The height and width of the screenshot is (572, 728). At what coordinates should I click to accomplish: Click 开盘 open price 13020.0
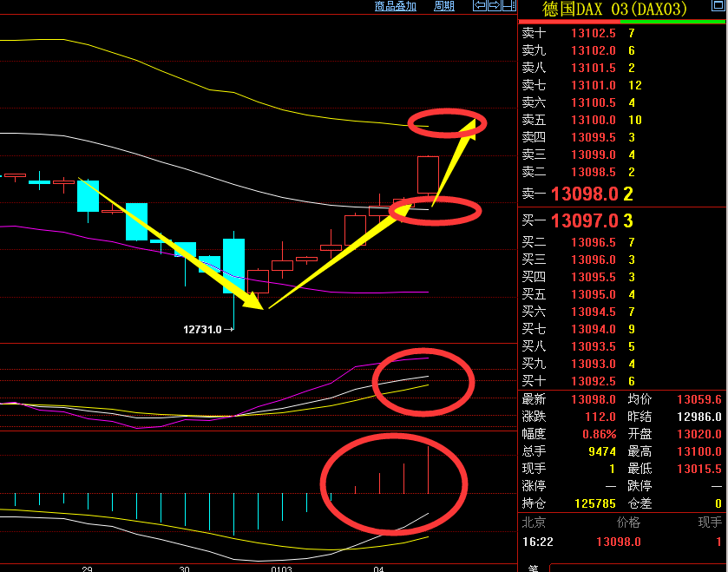coord(699,434)
